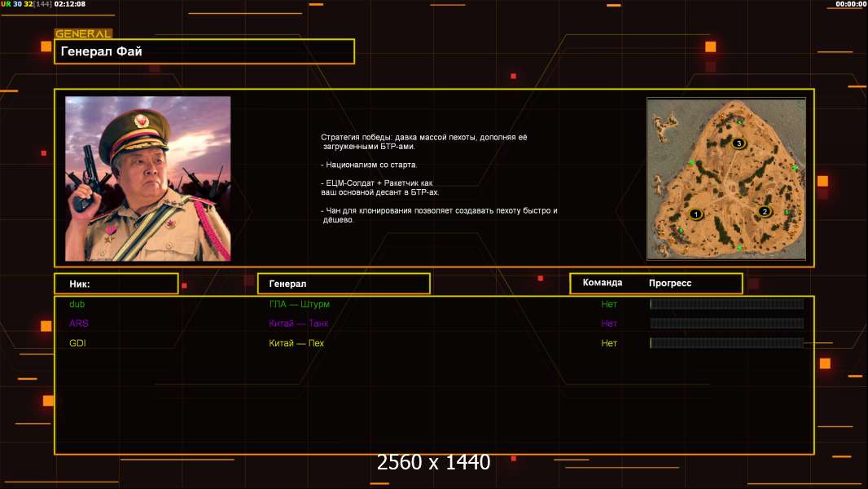The width and height of the screenshot is (868, 489).
Task: Click start position 3 on the minimap
Action: click(739, 143)
